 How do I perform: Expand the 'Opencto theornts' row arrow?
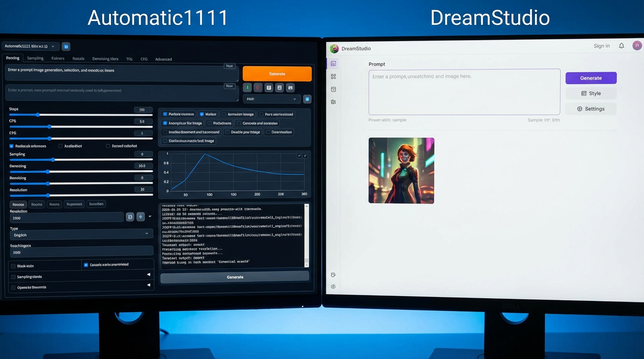pyautogui.click(x=148, y=285)
